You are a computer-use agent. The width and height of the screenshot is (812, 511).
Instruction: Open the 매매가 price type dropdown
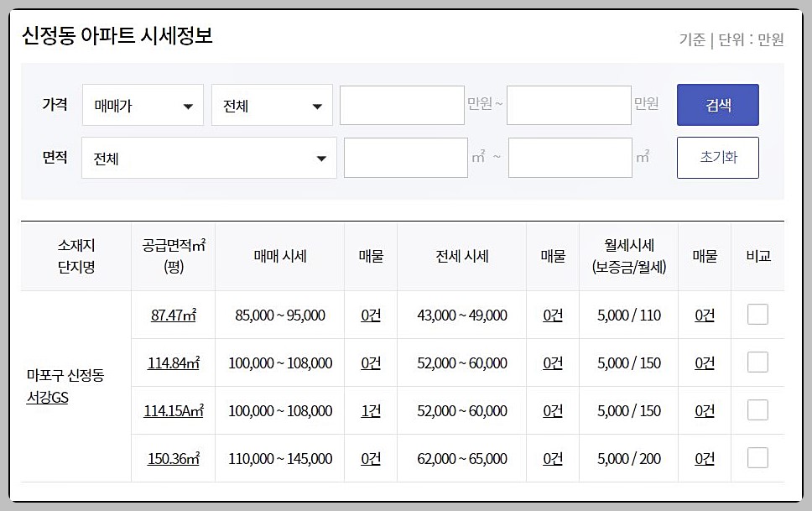(143, 105)
